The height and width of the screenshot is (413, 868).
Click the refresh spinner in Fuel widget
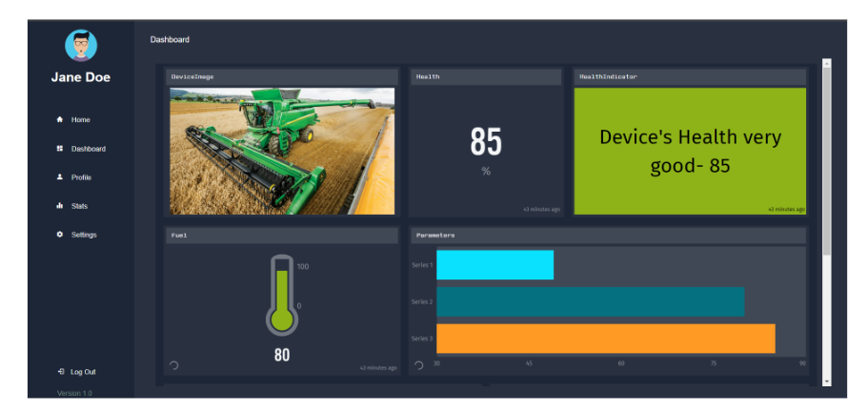(x=173, y=365)
